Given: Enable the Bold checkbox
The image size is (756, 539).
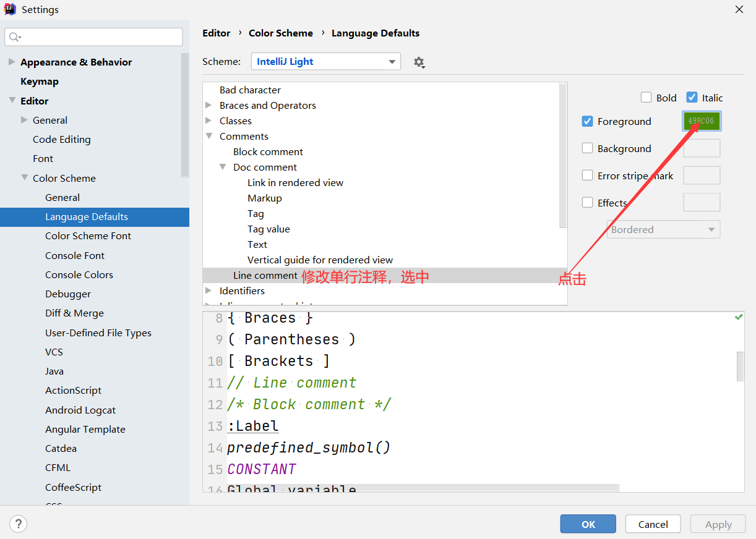Looking at the screenshot, I should coord(646,98).
